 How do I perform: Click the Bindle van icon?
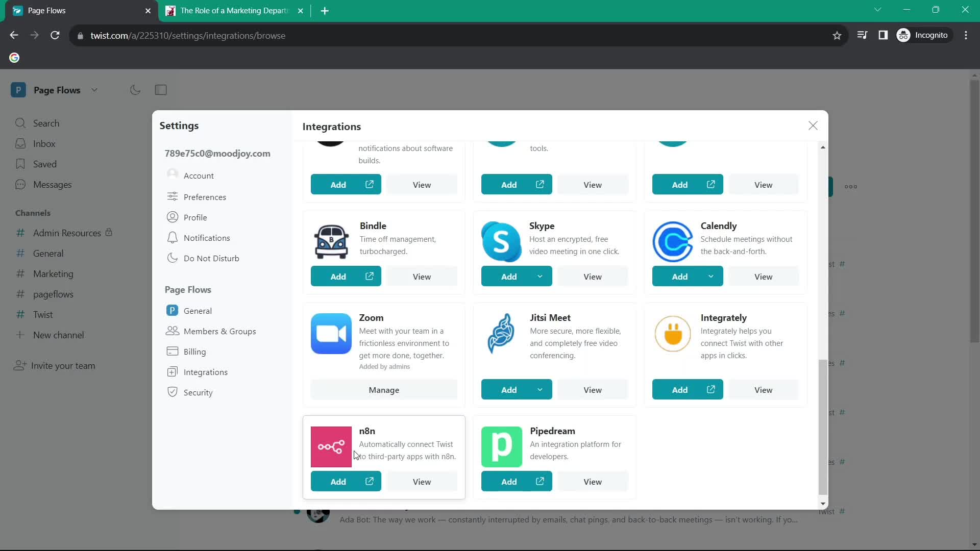coord(331,242)
